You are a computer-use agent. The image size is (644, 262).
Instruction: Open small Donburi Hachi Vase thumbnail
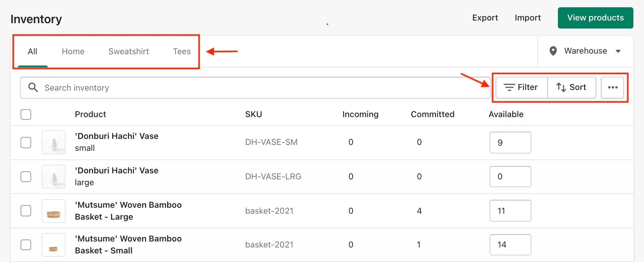click(x=54, y=143)
